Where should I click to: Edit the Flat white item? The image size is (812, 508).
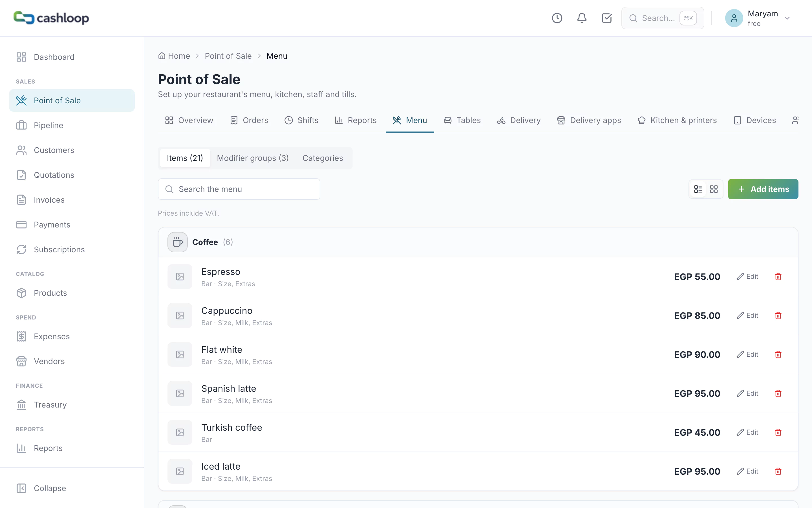747,354
